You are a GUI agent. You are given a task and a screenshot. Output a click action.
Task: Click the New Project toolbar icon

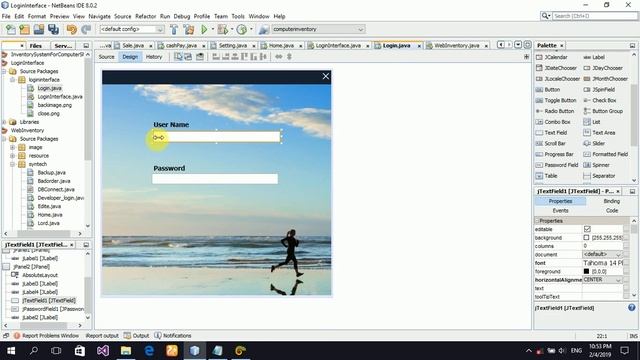coord(24,29)
